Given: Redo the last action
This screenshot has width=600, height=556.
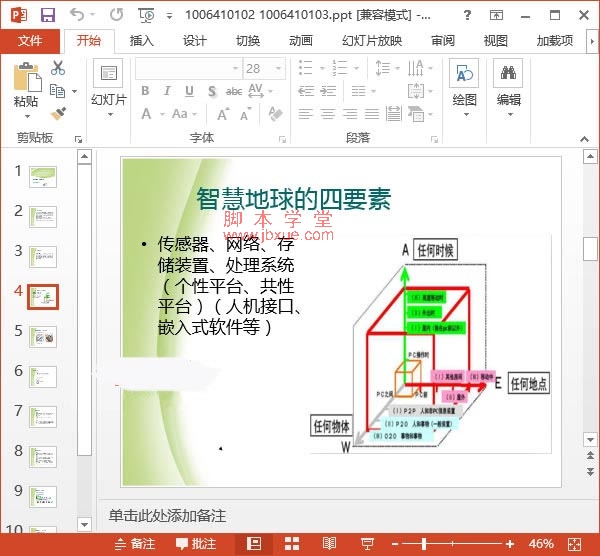Looking at the screenshot, I should click(x=117, y=15).
